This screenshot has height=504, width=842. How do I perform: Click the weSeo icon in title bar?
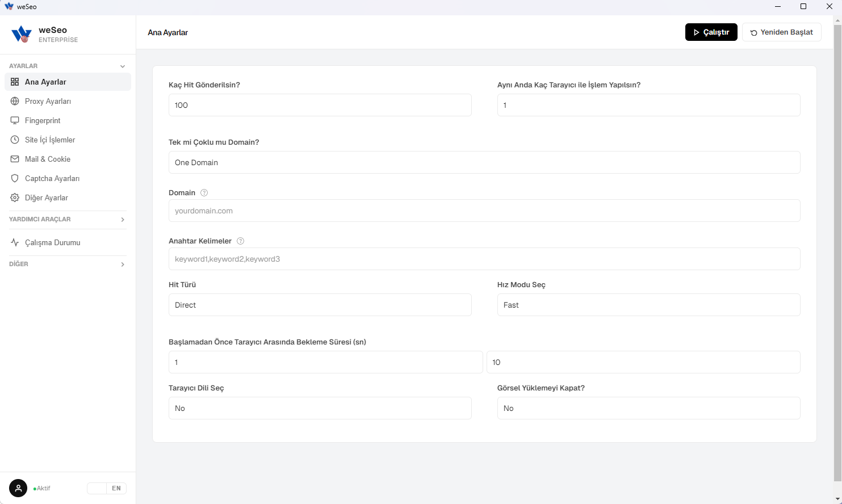(x=9, y=6)
